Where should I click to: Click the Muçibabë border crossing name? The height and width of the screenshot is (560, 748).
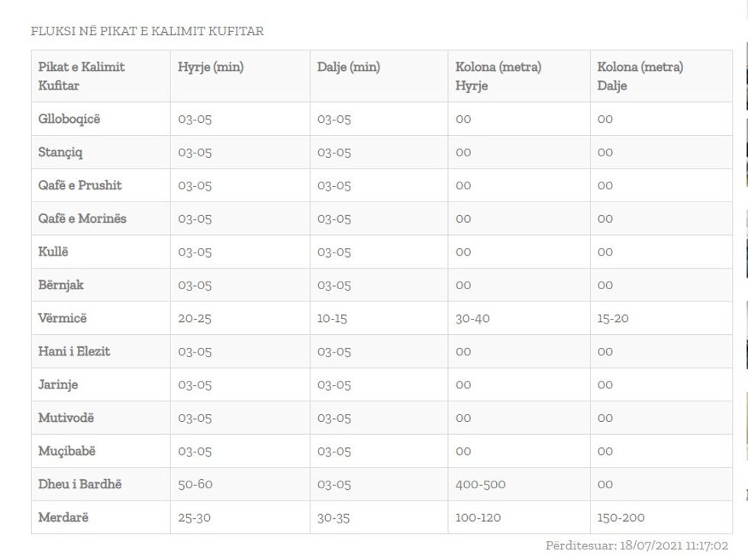(67, 451)
